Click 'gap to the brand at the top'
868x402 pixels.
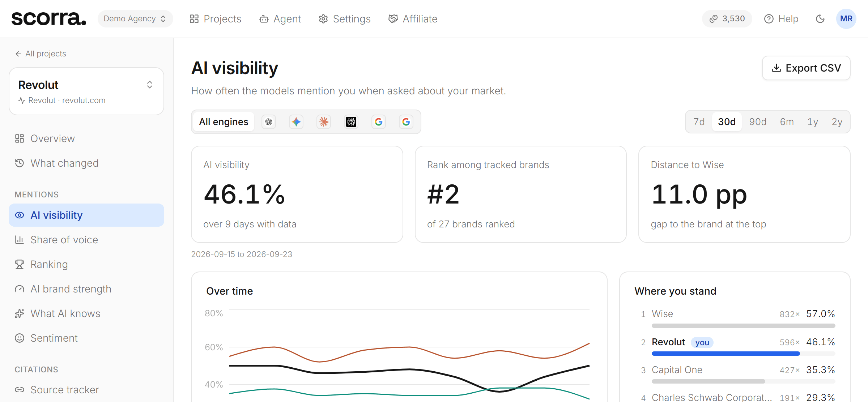click(709, 224)
